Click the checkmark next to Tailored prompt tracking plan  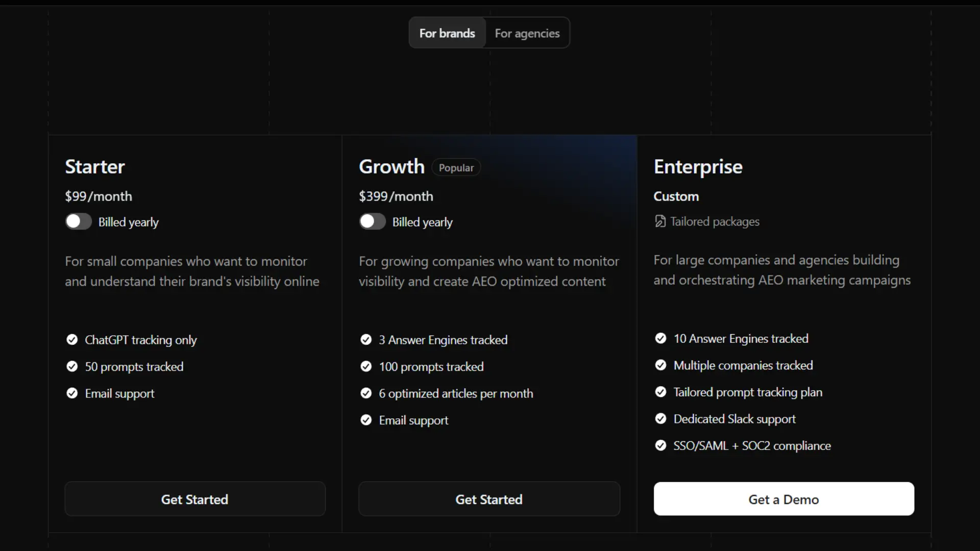click(x=660, y=392)
